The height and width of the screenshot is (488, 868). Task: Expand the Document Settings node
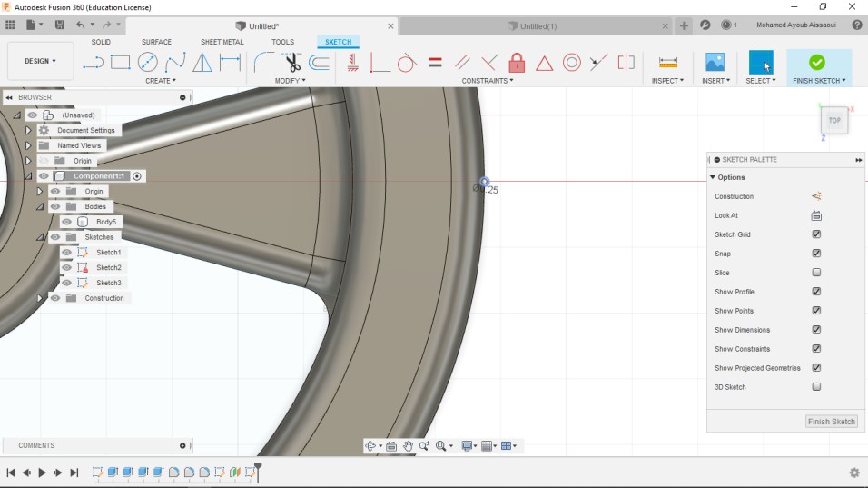[x=28, y=131]
